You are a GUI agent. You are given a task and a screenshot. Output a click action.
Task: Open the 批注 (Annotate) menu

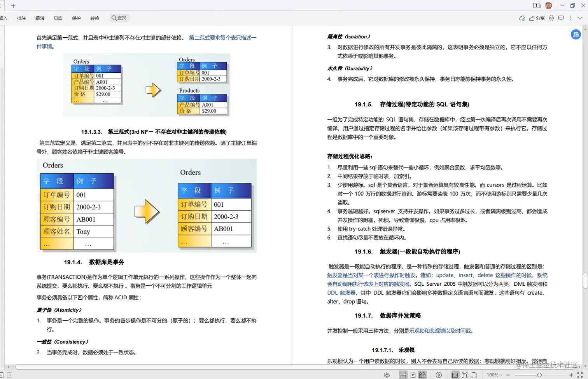click(x=21, y=17)
